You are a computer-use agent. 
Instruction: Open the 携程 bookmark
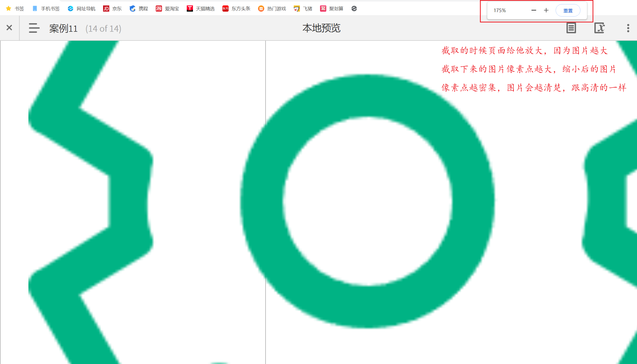[x=139, y=9]
